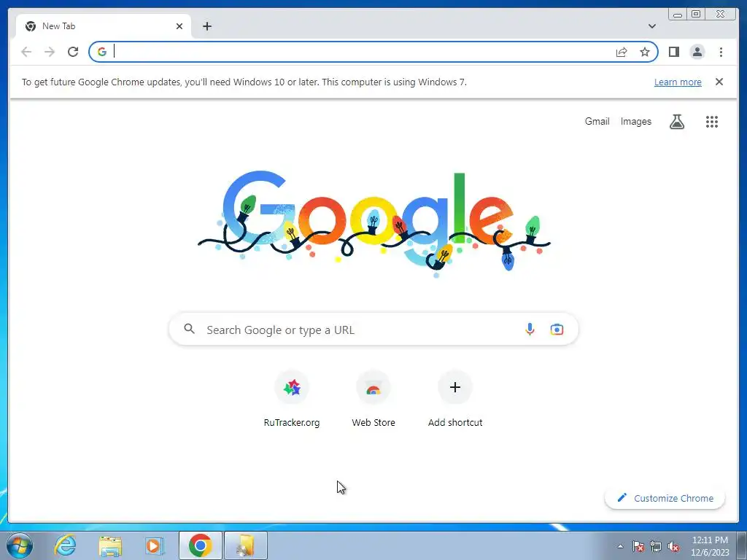Open the RuTracker.org shortcut

[x=292, y=399]
